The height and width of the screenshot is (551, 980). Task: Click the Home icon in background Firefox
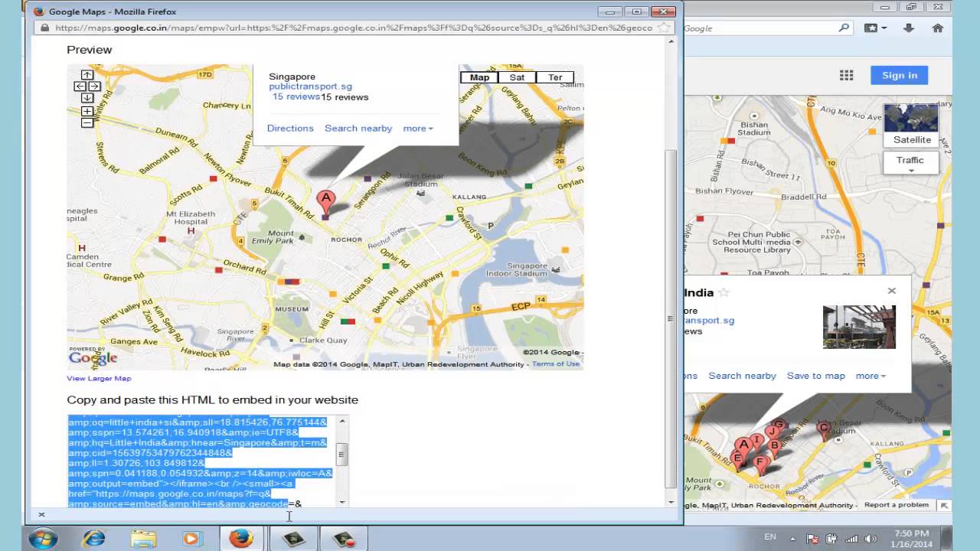pos(937,28)
